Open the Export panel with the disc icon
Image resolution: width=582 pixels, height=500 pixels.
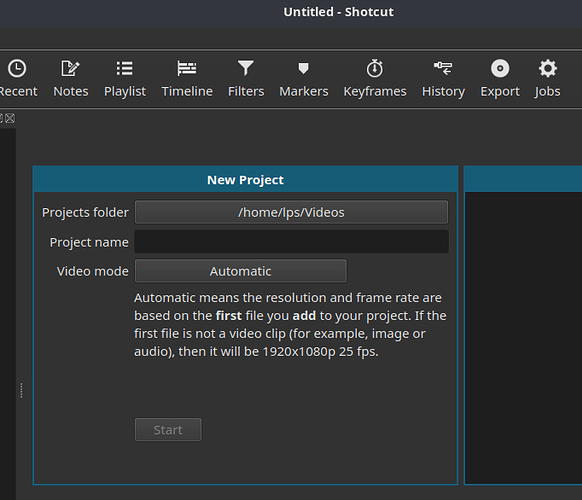[x=500, y=78]
